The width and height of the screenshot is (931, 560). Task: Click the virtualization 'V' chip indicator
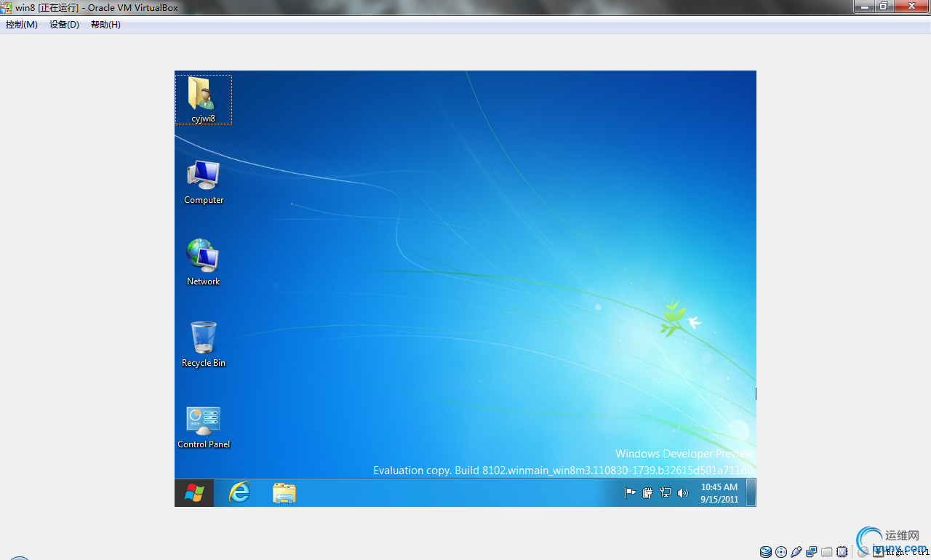842,551
